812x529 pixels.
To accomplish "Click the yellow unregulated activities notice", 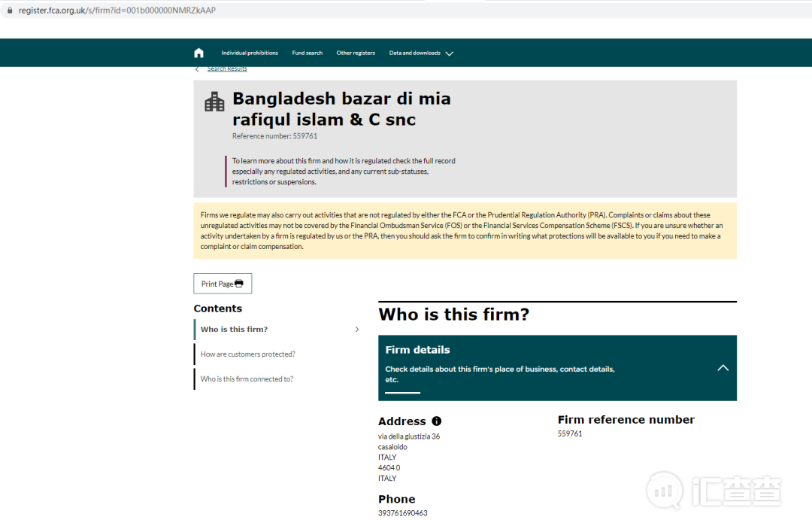I will pos(465,230).
